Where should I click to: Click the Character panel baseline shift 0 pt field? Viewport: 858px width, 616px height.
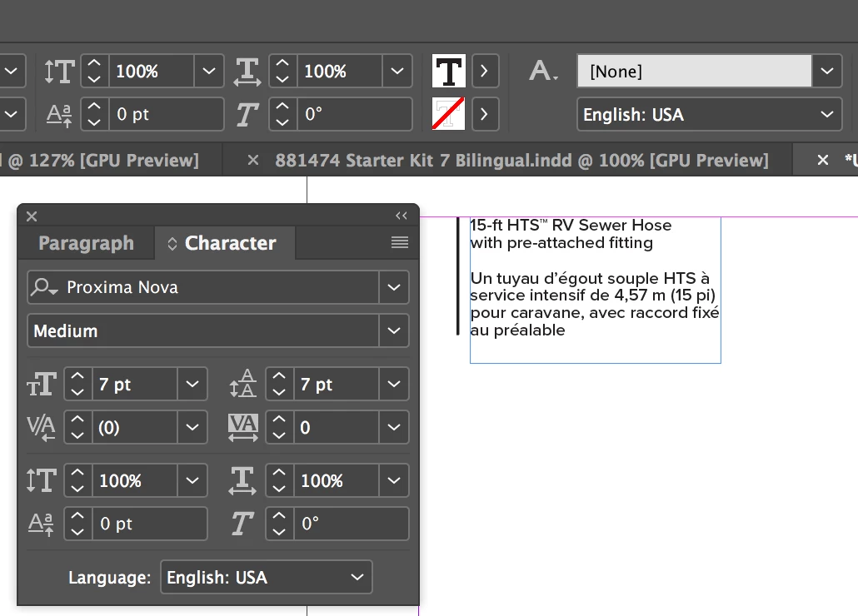149,524
